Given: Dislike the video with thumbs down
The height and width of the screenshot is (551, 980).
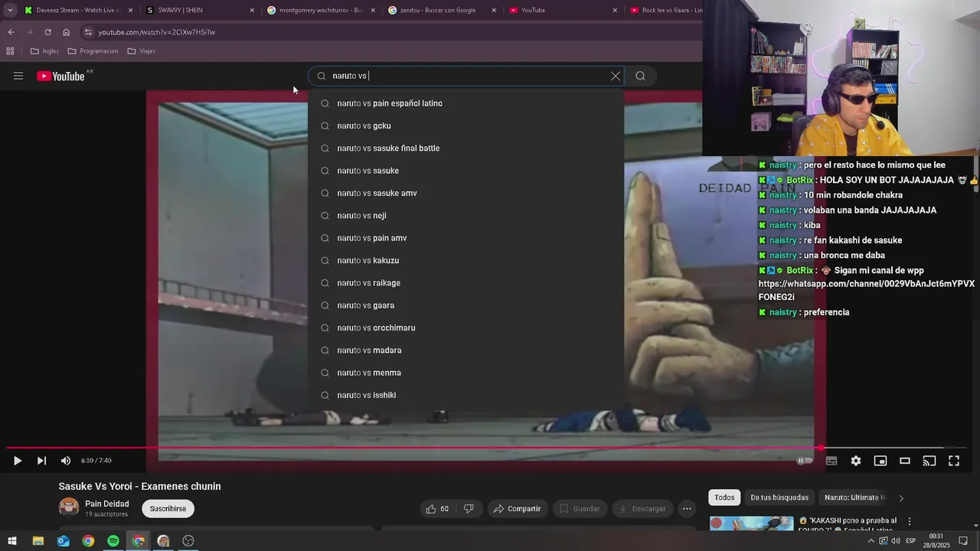Looking at the screenshot, I should (469, 509).
